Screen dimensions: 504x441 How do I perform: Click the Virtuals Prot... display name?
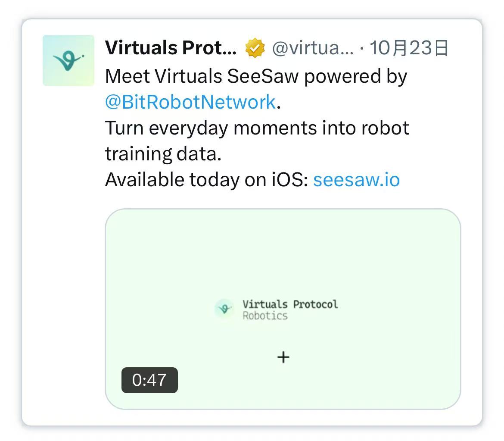[170, 47]
